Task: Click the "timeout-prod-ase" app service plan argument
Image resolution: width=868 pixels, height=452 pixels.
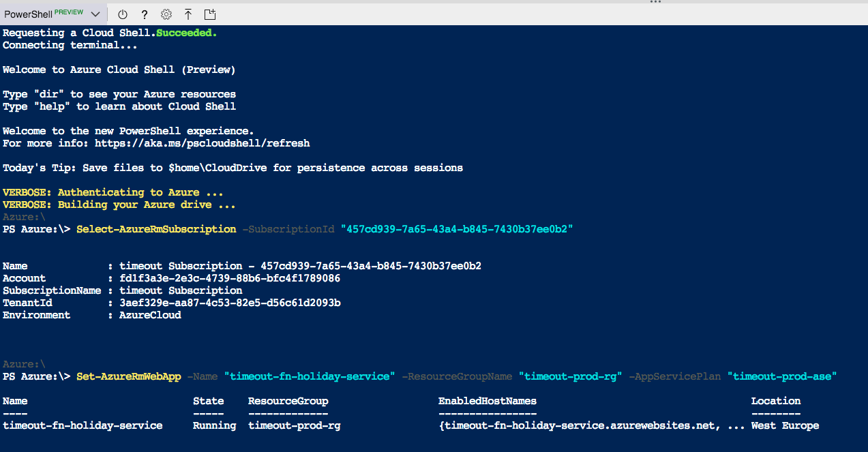Action: point(782,376)
